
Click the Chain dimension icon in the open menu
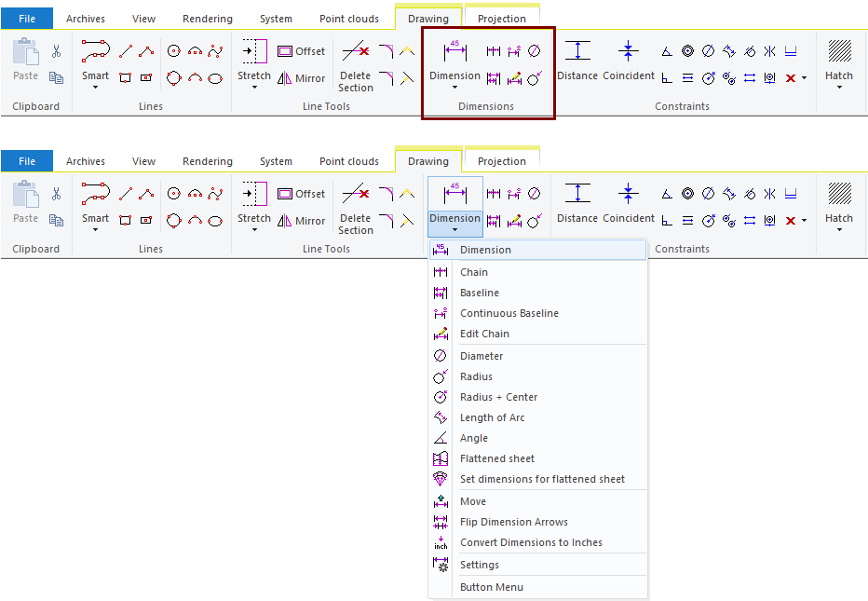click(x=441, y=272)
